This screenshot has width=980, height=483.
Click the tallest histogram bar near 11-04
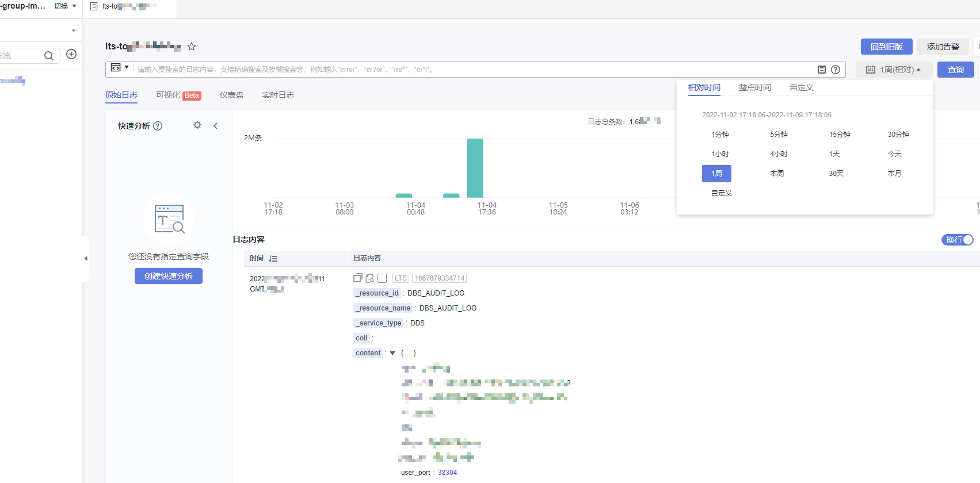[475, 168]
